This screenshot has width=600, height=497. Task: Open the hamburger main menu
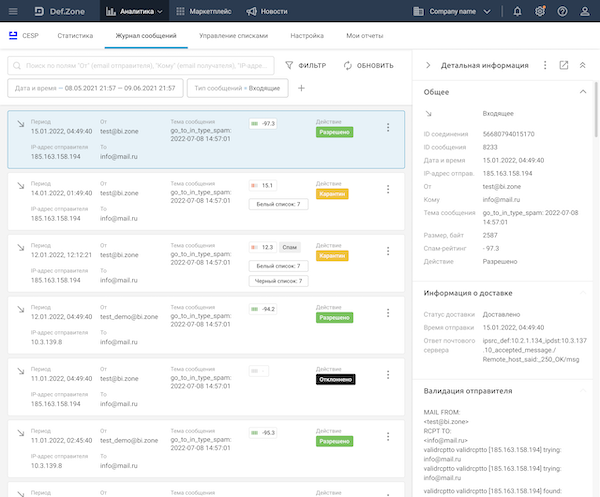tap(13, 11)
